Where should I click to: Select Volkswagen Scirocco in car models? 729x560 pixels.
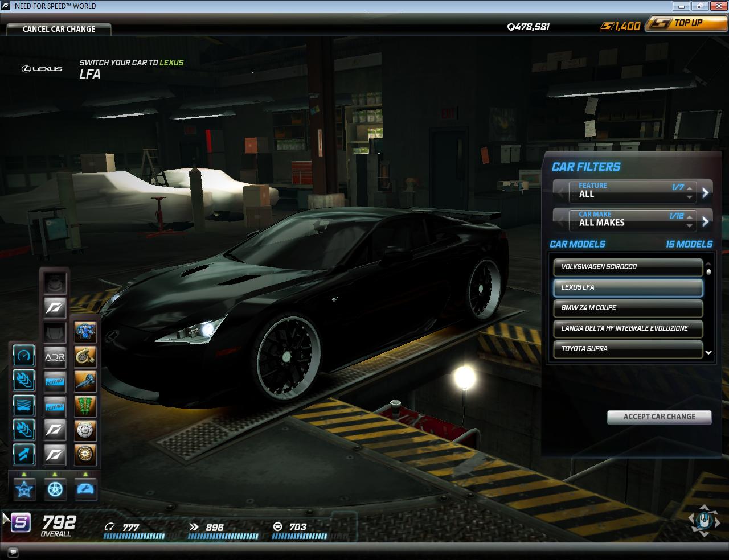(628, 267)
